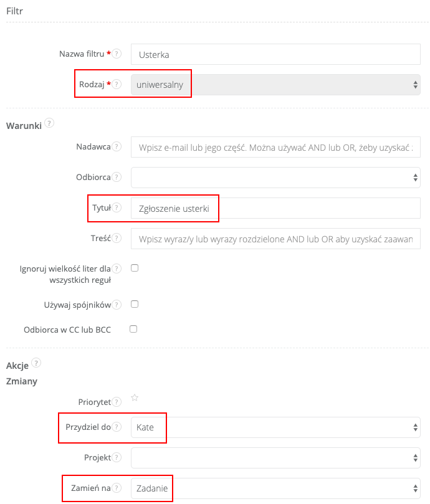Screen dimensions: 430x504
Task: Click the Priorytet star icon
Action: point(134,397)
